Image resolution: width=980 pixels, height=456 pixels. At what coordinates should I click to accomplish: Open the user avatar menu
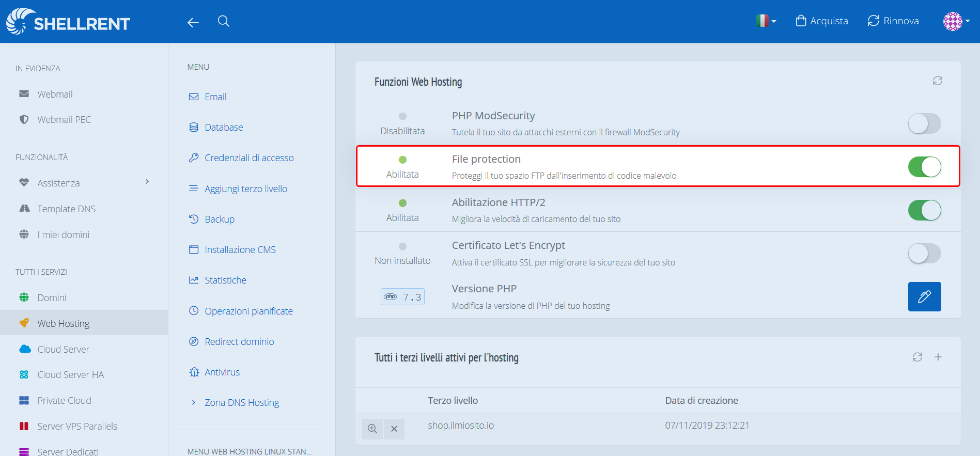coord(956,21)
